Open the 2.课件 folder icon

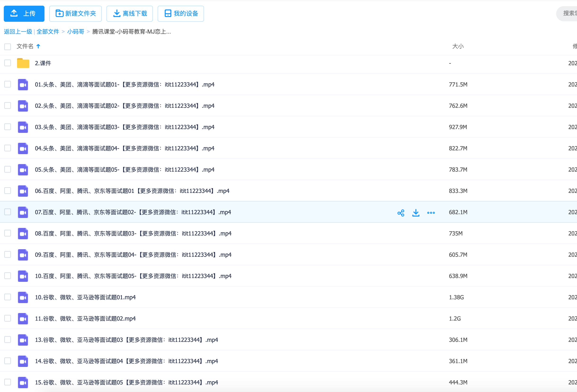point(23,63)
